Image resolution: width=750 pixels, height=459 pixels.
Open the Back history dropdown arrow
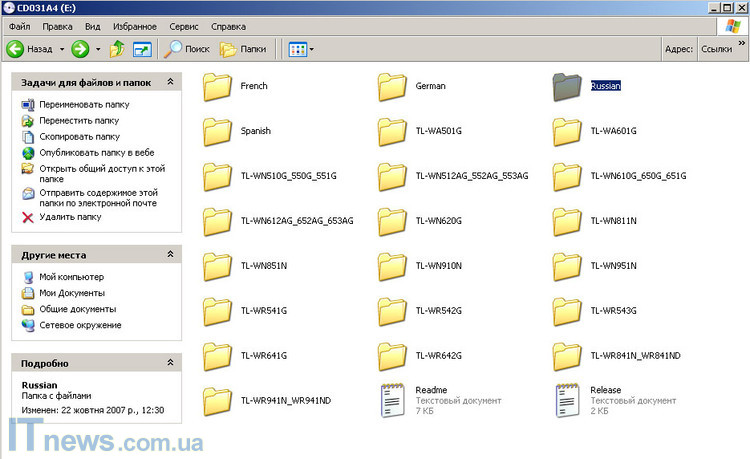[x=62, y=48]
